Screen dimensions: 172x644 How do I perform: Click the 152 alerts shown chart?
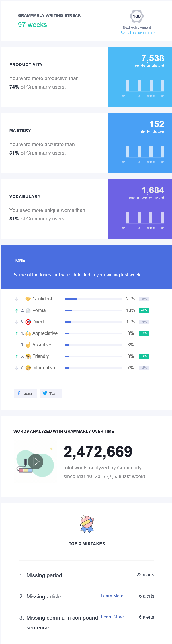pyautogui.click(x=145, y=153)
